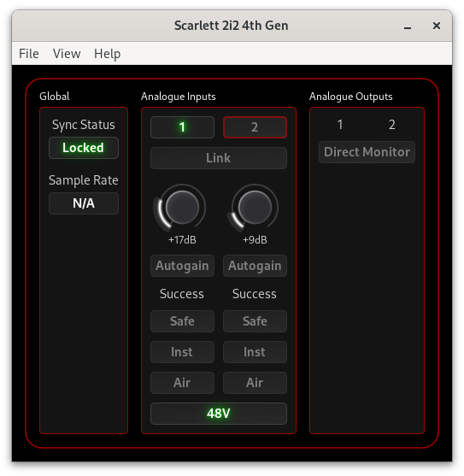Open the View menu
464x476 pixels.
(67, 54)
